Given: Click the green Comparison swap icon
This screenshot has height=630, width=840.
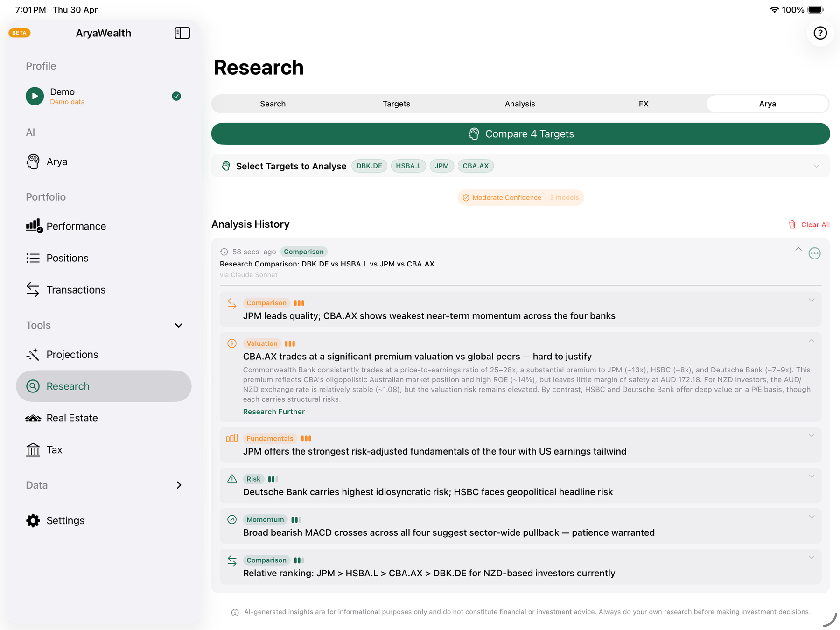Looking at the screenshot, I should pos(232,560).
